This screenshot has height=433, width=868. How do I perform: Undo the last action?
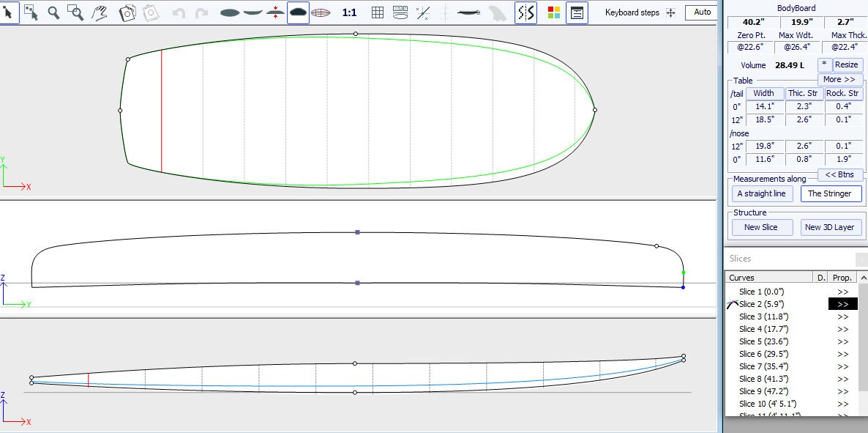point(179,12)
